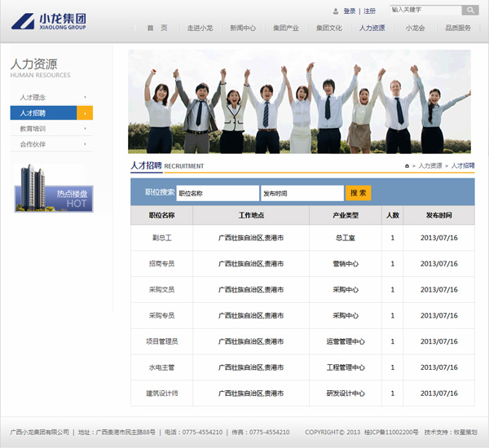Click the 工作地点 column header
489x448 pixels.
click(x=251, y=215)
